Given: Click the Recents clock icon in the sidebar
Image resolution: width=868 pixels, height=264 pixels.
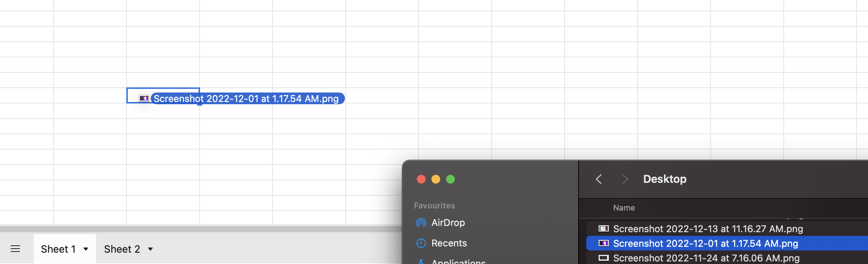Looking at the screenshot, I should tap(421, 243).
